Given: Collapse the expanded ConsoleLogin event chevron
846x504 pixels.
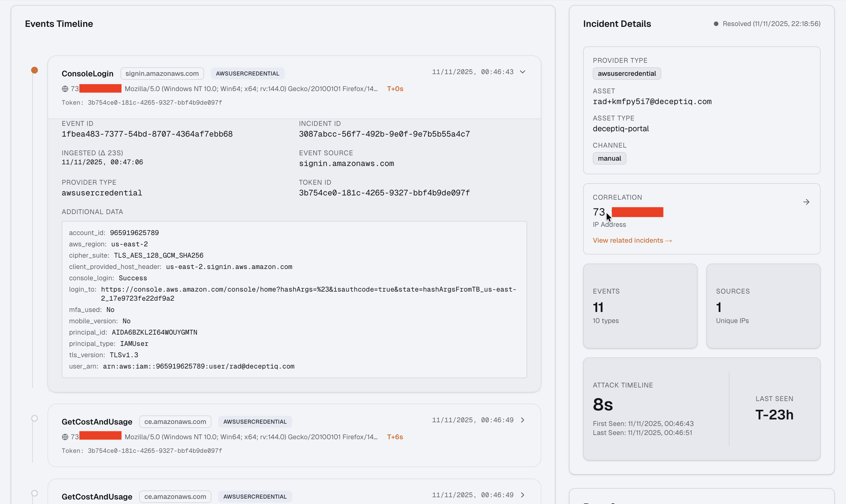Looking at the screenshot, I should pos(523,72).
